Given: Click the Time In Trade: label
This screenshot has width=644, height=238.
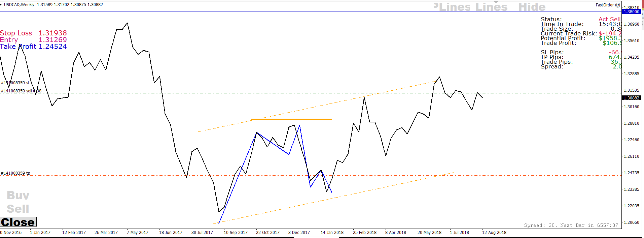Looking at the screenshot, I should tap(562, 24).
